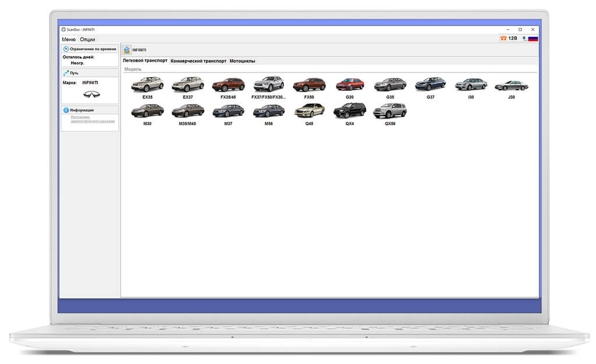This screenshot has width=596, height=364.
Task: Click the Путь path icon
Action: (x=66, y=73)
